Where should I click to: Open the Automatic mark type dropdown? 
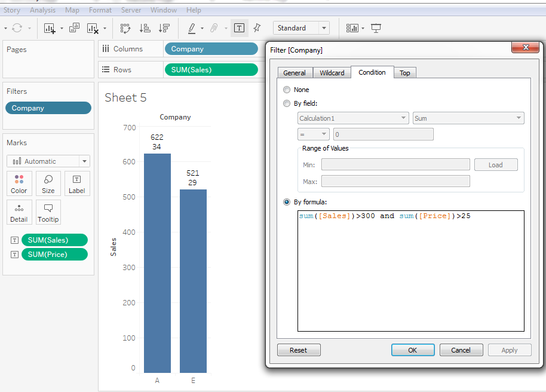[x=48, y=161]
